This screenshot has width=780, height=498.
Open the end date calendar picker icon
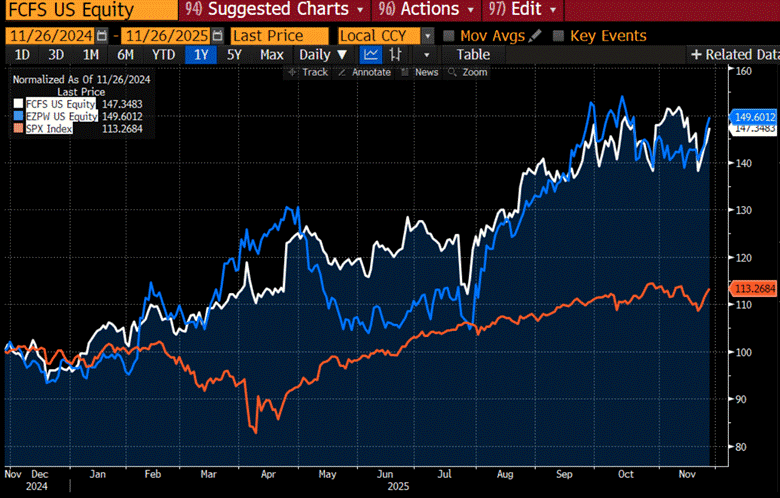(x=217, y=36)
